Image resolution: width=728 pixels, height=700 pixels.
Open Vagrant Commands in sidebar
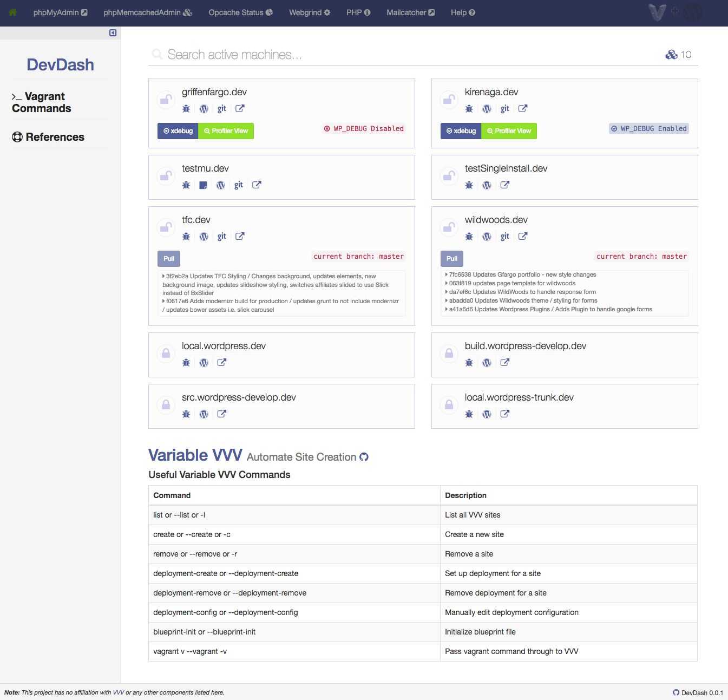[41, 102]
